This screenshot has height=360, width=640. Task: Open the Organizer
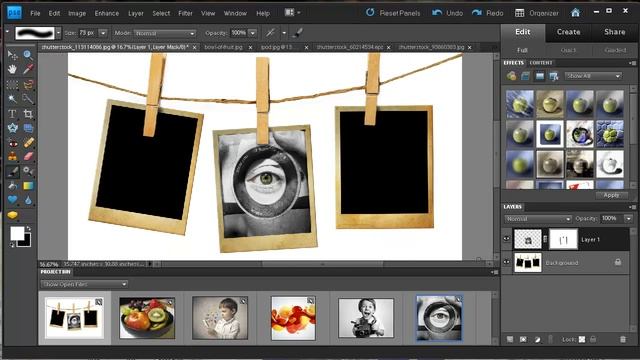[x=537, y=13]
